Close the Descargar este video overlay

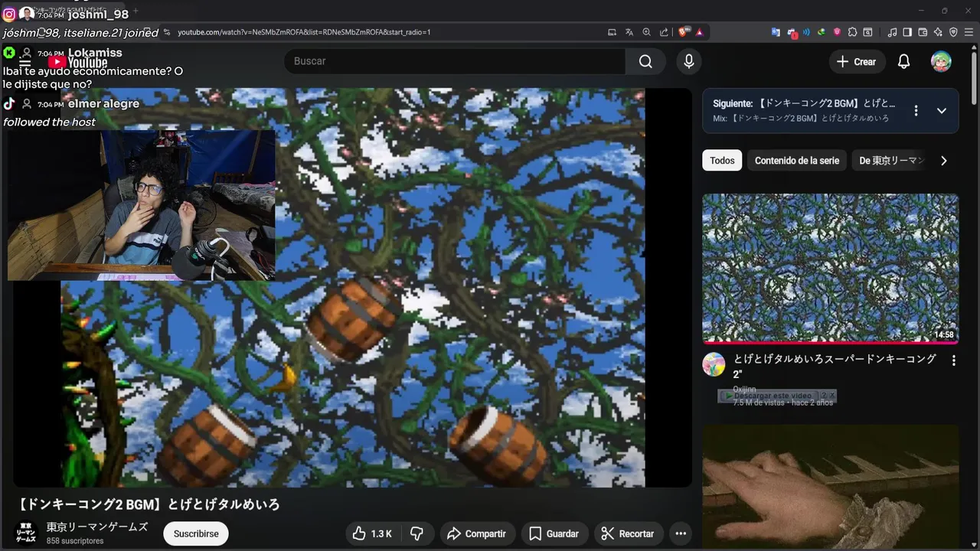click(x=832, y=396)
